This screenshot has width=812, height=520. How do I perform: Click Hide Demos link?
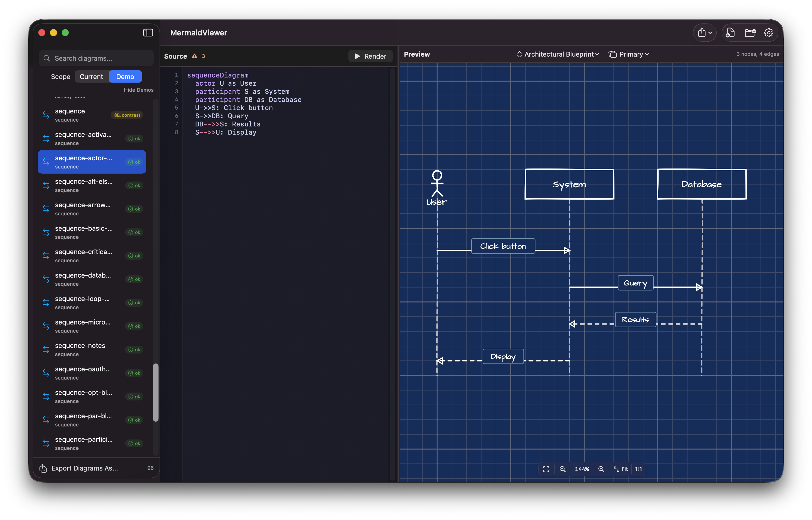(138, 90)
